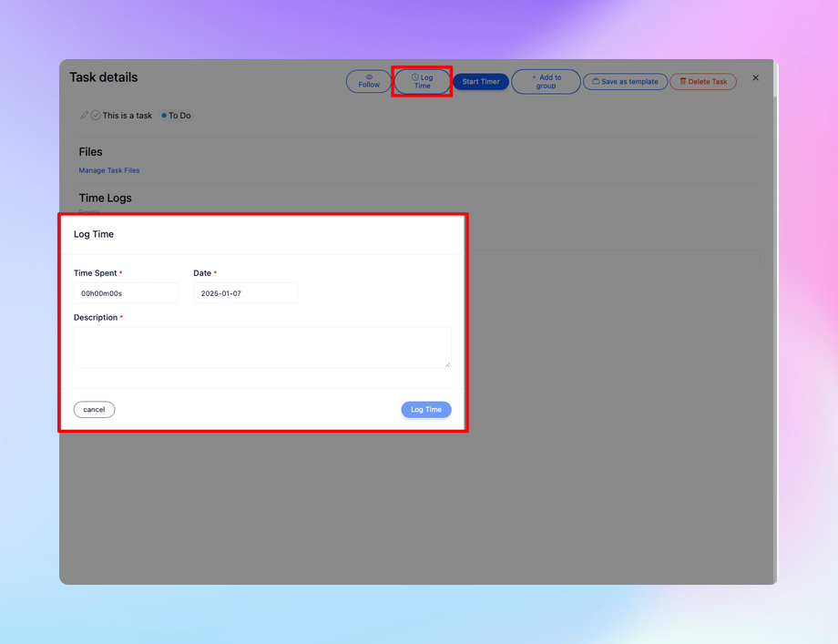838x644 pixels.
Task: Mark 'This is a task' as complete
Action: tap(96, 115)
